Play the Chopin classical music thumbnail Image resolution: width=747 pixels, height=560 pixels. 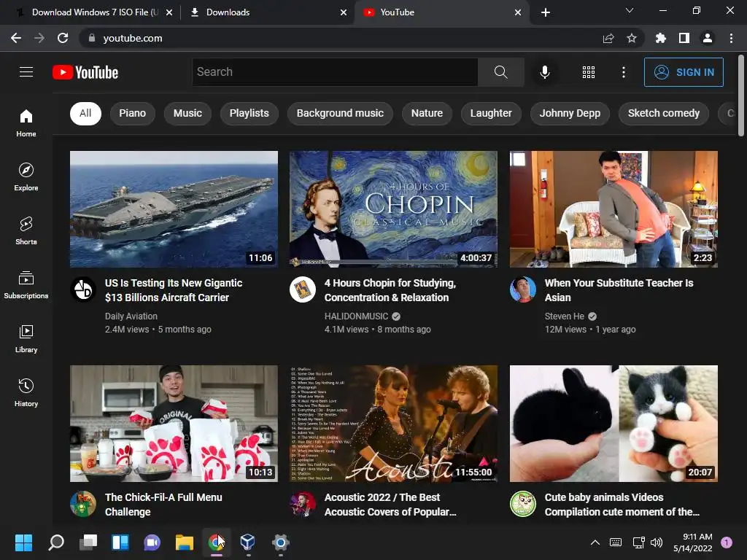pyautogui.click(x=393, y=209)
